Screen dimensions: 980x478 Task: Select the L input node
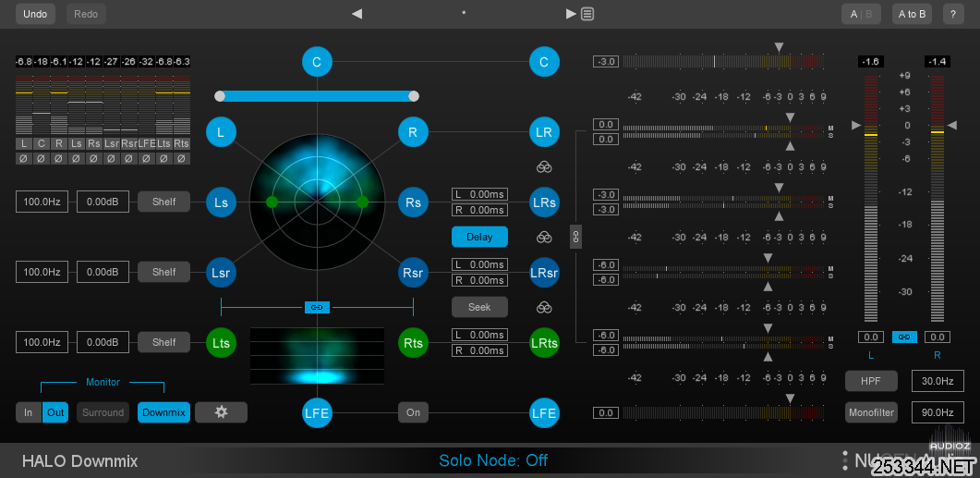[221, 132]
